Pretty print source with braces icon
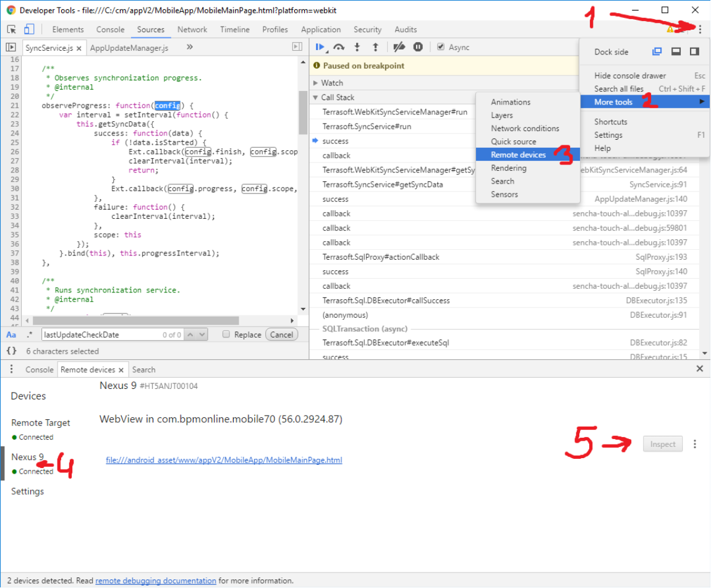Viewport: 711px width, 588px height. (x=11, y=351)
